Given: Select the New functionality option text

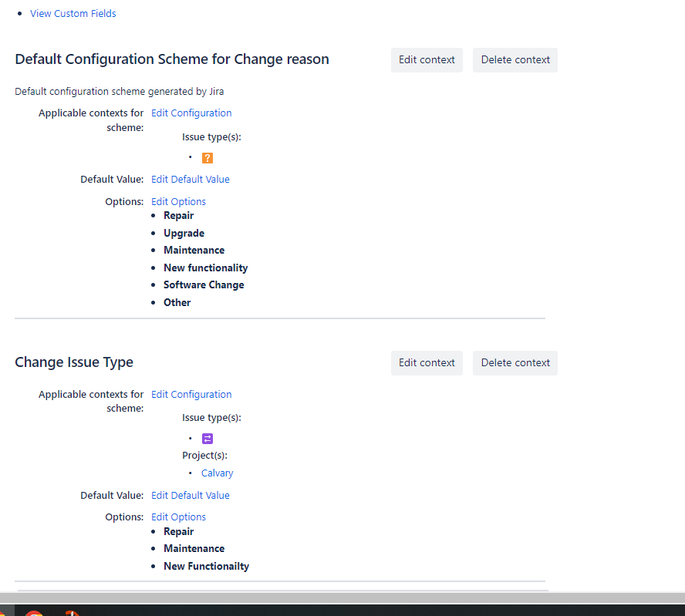Looking at the screenshot, I should [x=206, y=268].
